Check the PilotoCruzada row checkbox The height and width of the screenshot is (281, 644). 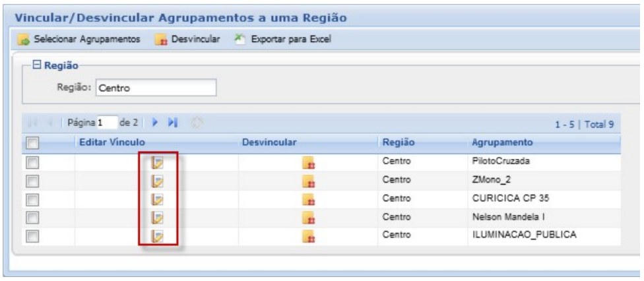coord(30,162)
